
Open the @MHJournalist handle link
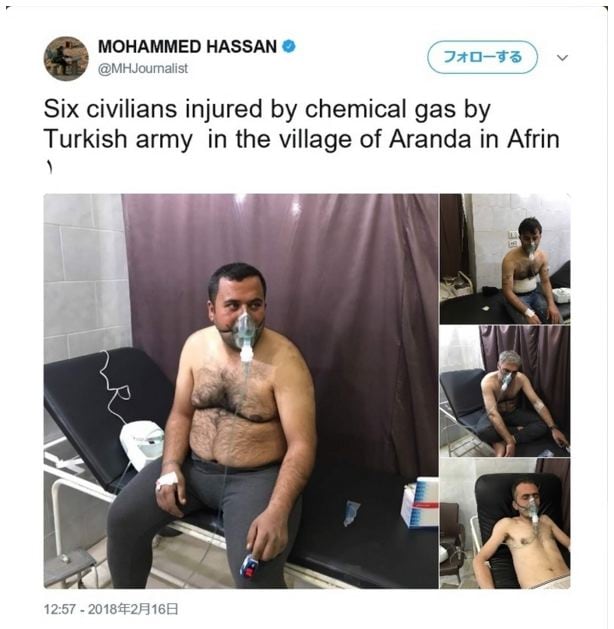143,69
